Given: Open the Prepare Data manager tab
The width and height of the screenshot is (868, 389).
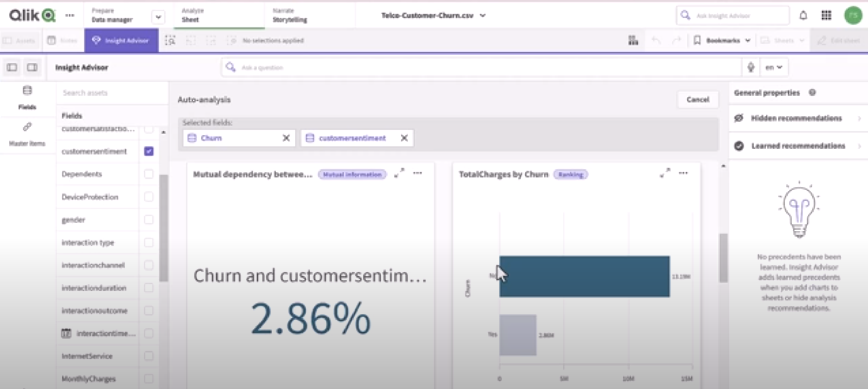Looking at the screenshot, I should [x=112, y=16].
